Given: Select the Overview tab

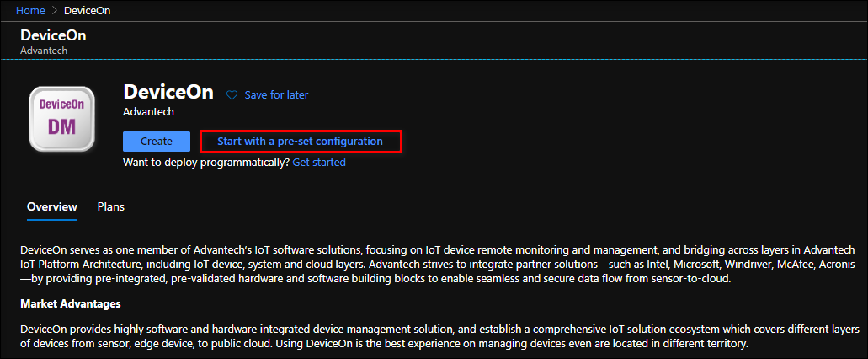Looking at the screenshot, I should click(52, 206).
